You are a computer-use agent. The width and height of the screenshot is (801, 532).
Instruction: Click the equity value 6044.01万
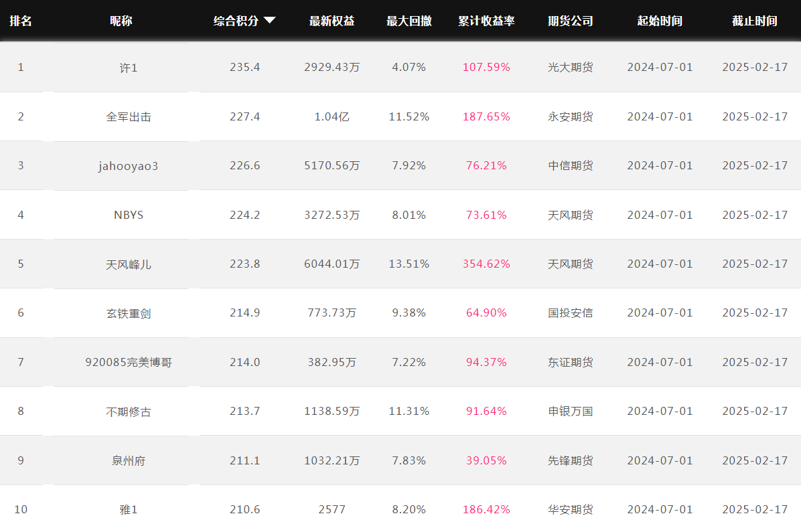pos(332,264)
